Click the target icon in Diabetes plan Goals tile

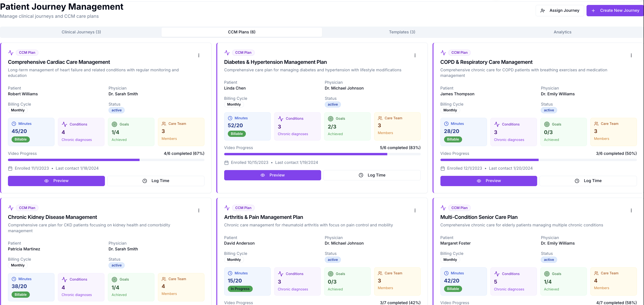point(331,119)
